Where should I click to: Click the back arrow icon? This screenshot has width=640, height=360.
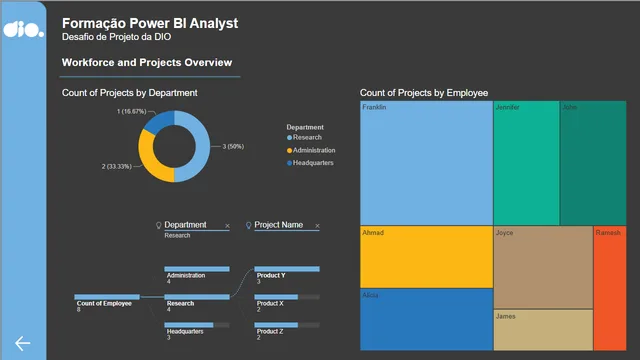22,343
